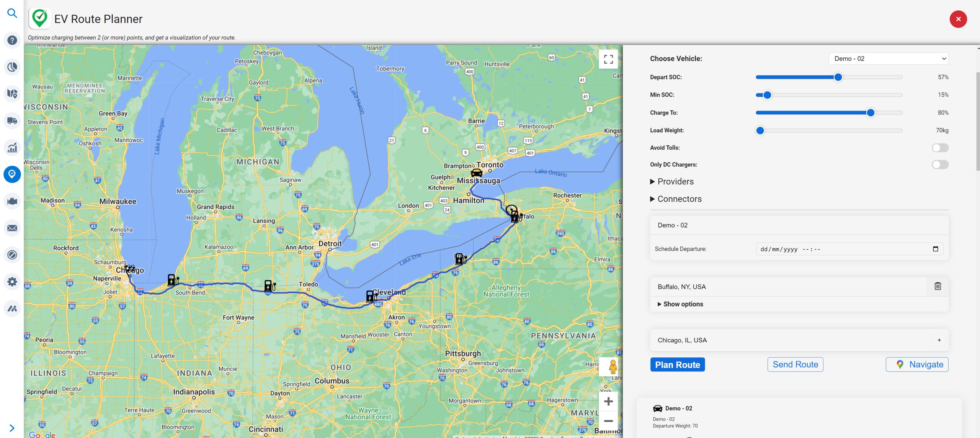Enable the Avoid Tolls toggle
The width and height of the screenshot is (980, 438).
click(x=940, y=148)
